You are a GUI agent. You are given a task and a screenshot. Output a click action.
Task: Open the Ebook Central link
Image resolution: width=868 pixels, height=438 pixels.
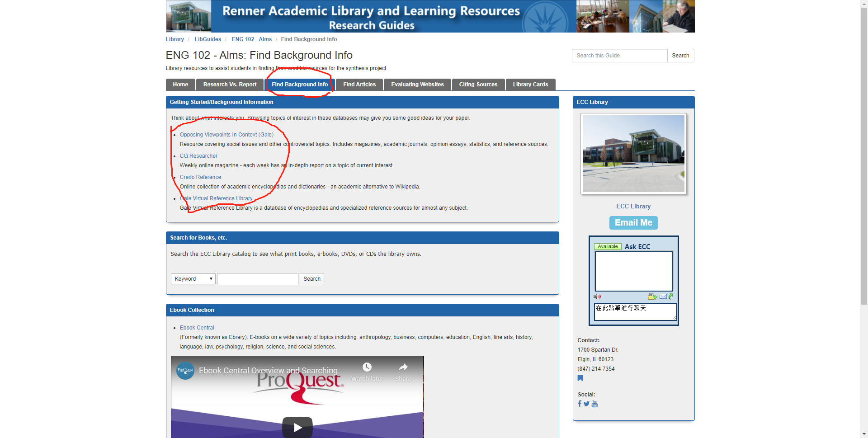point(197,328)
